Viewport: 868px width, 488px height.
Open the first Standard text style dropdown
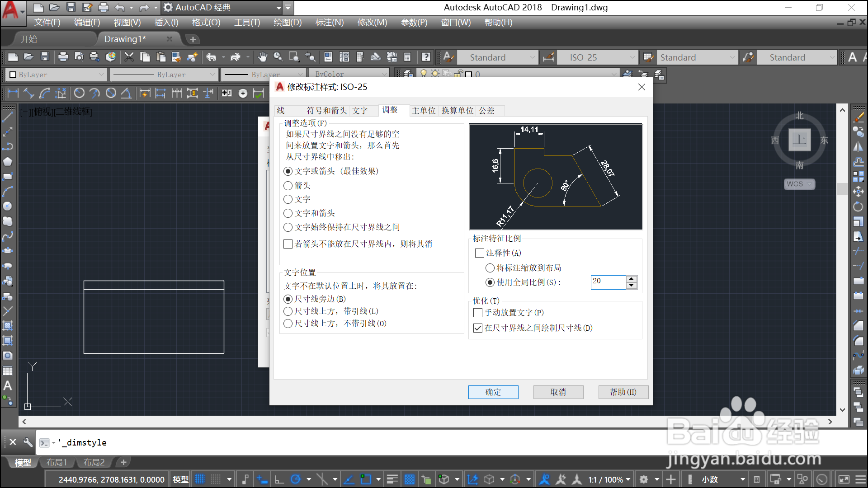click(x=497, y=57)
